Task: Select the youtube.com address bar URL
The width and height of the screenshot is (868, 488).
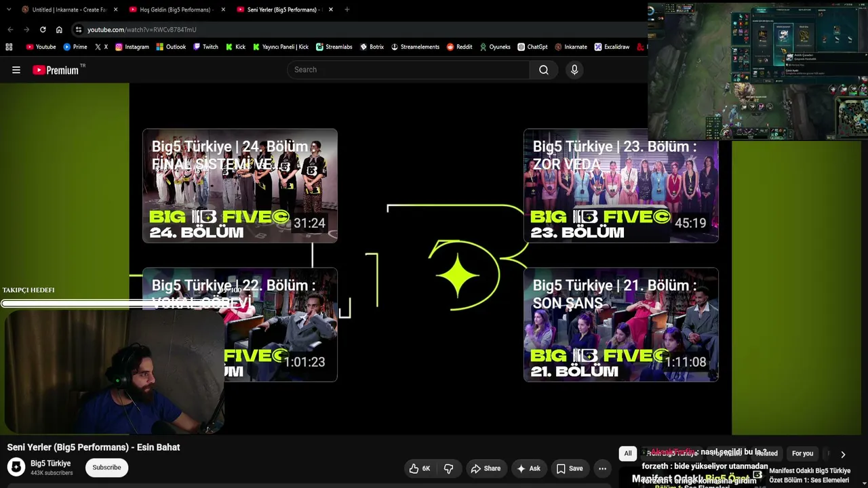Action: [142, 30]
